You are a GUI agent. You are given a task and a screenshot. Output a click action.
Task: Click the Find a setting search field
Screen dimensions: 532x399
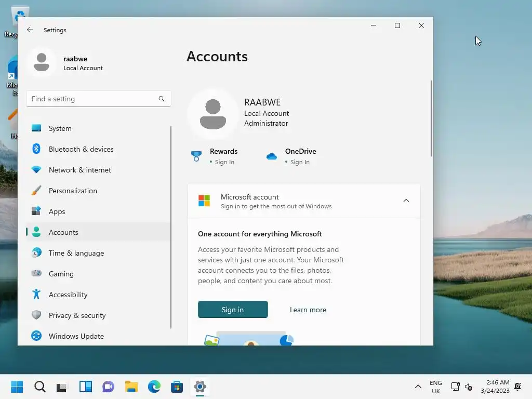coord(98,99)
